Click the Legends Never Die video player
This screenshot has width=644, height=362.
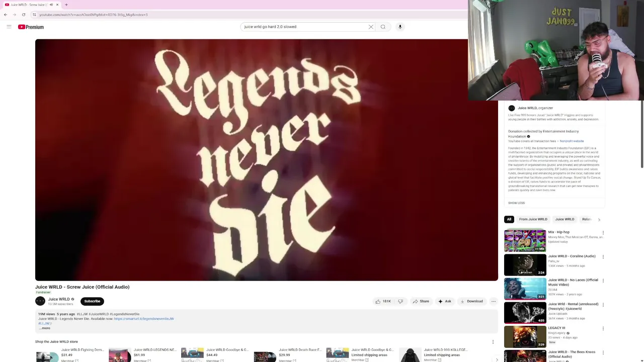pyautogui.click(x=267, y=160)
